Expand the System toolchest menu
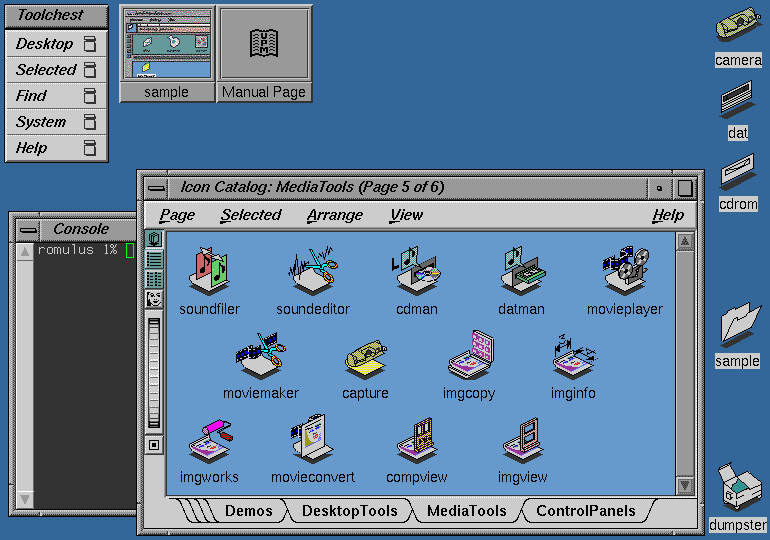Screen dimensions: 770x540 (x=56, y=122)
